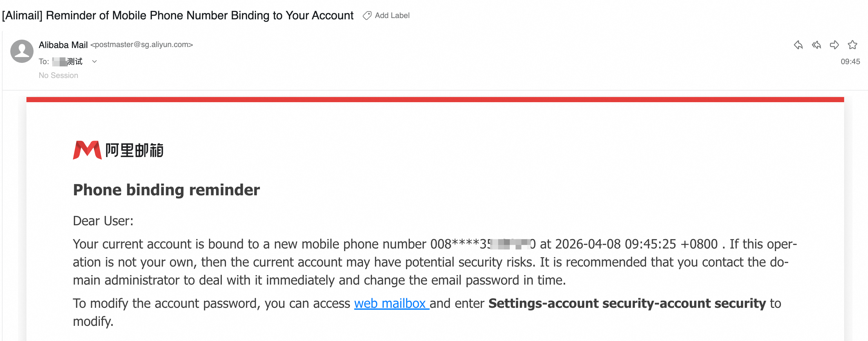868x341 pixels.
Task: Click the 09:45 timestamp
Action: point(850,62)
